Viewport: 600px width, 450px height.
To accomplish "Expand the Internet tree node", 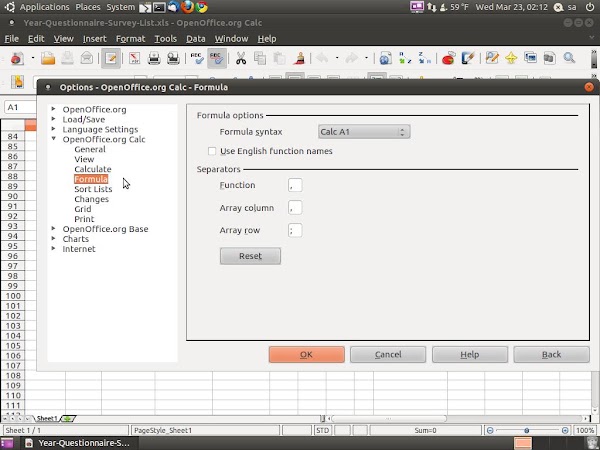I will [x=54, y=248].
